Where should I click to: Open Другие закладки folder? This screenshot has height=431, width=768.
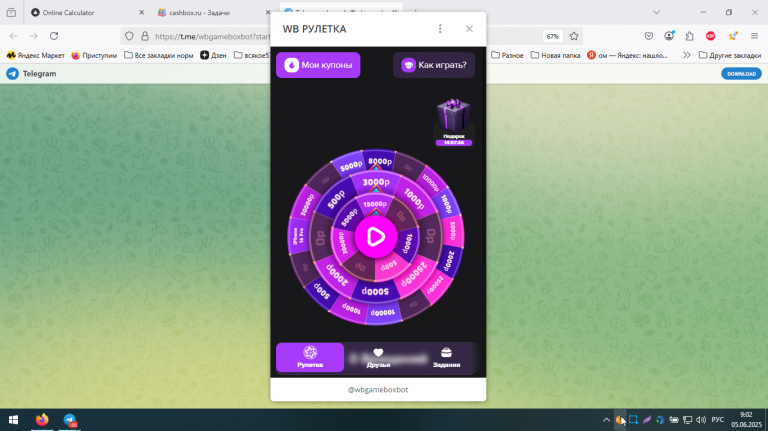[x=730, y=55]
